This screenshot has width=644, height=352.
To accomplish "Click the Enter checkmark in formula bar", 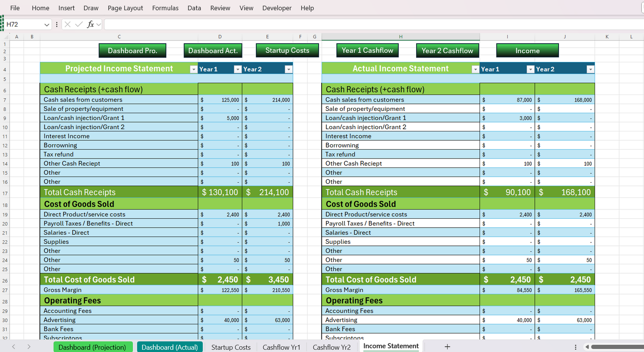I will click(79, 25).
